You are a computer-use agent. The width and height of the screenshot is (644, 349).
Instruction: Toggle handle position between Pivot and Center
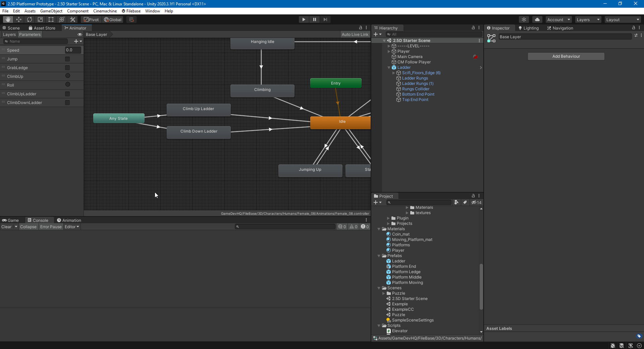pos(91,19)
